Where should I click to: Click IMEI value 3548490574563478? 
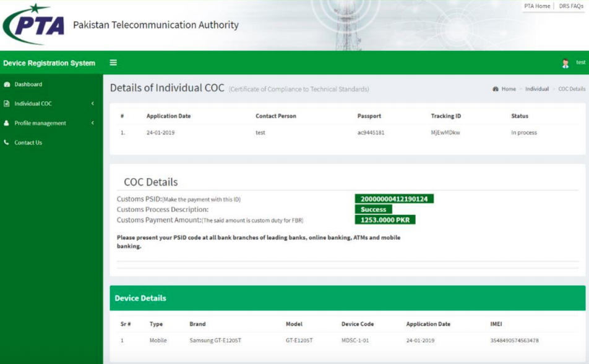pyautogui.click(x=514, y=341)
